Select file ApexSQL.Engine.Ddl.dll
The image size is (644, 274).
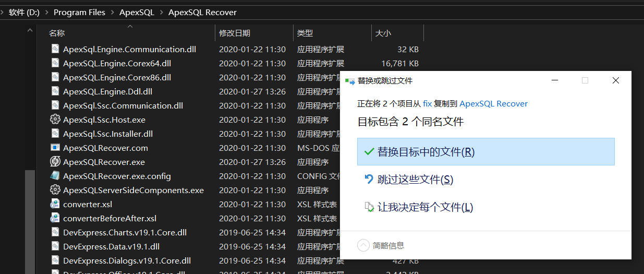coord(107,92)
